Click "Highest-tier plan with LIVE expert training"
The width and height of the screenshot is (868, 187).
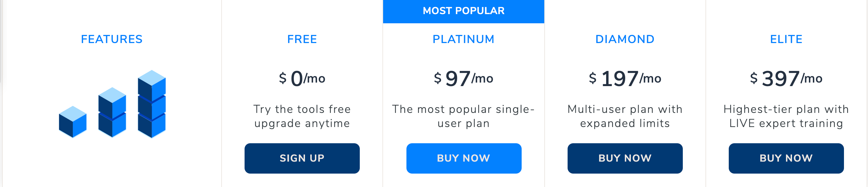786,116
